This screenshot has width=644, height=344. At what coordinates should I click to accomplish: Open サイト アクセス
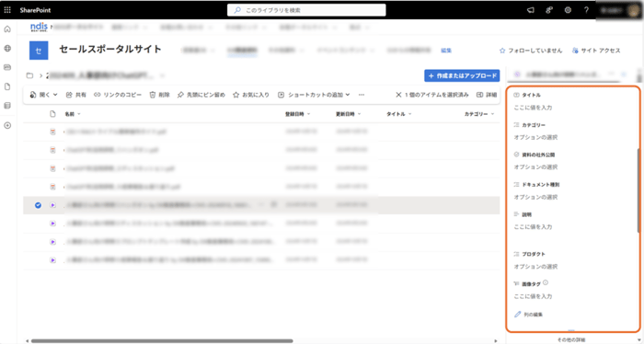(596, 51)
